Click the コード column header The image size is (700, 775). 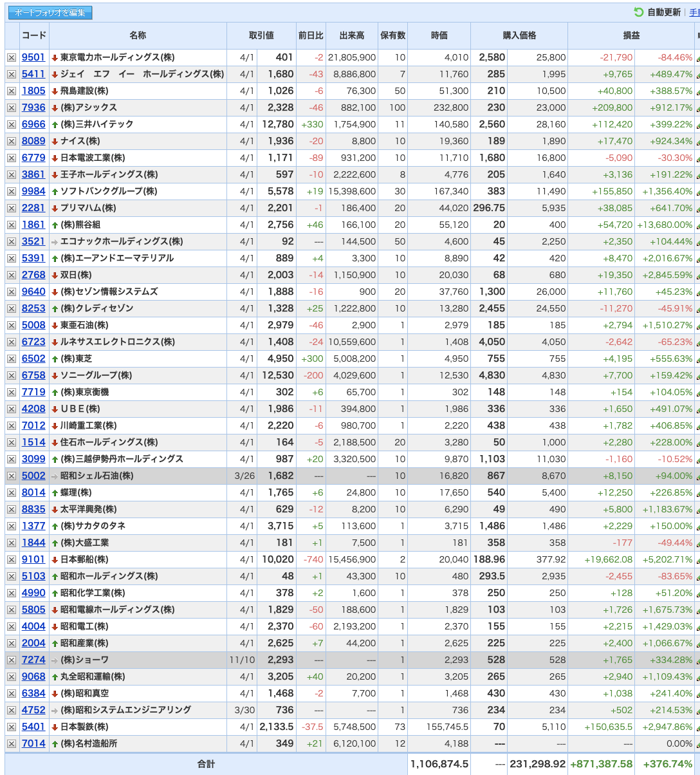click(33, 36)
